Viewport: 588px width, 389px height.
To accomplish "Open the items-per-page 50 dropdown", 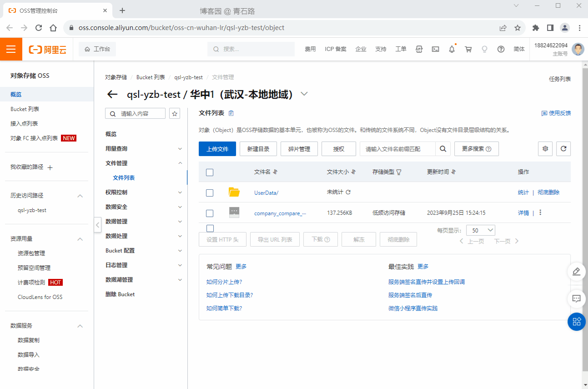I will point(480,230).
